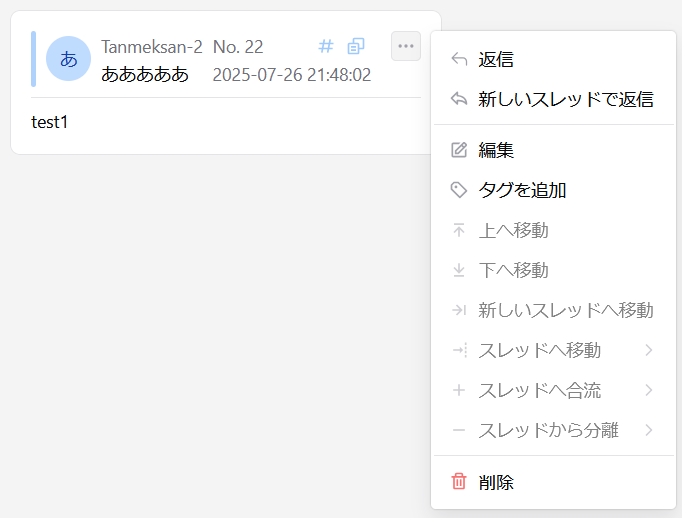Screen dimensions: 682x518
Task: Click the copy icon beside the hashtag
Action: point(356,47)
